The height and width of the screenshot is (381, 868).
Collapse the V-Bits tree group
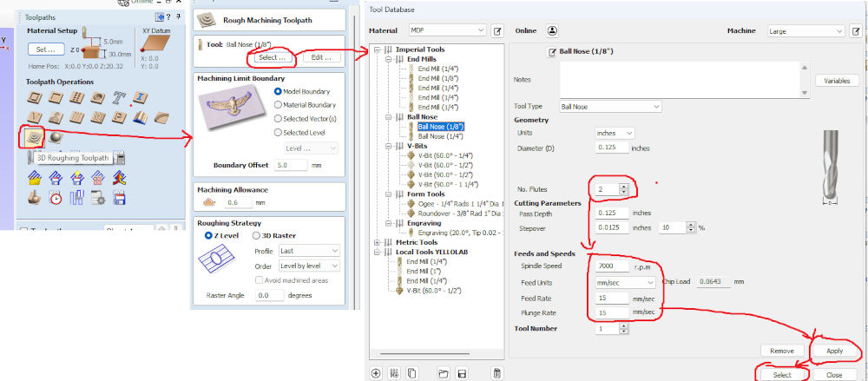tap(388, 146)
